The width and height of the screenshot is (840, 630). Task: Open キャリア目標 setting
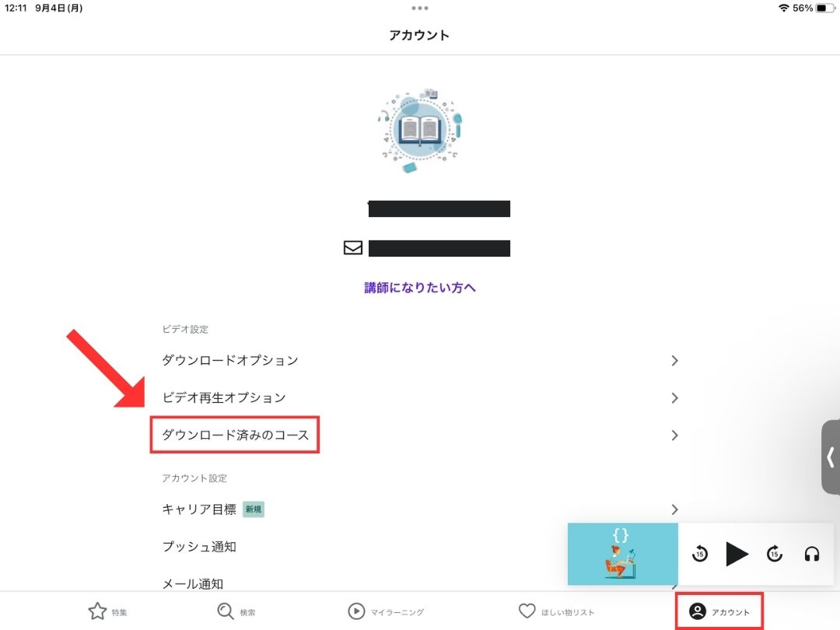coord(199,509)
